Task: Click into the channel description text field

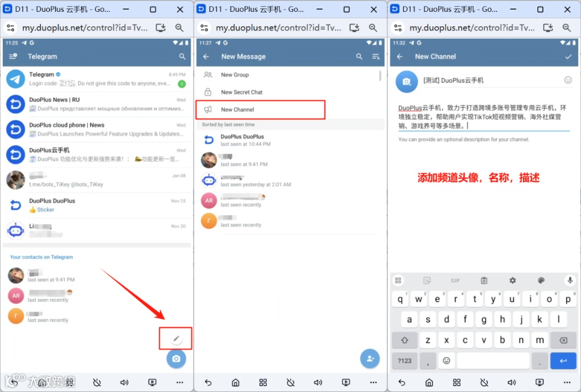Action: [484, 117]
